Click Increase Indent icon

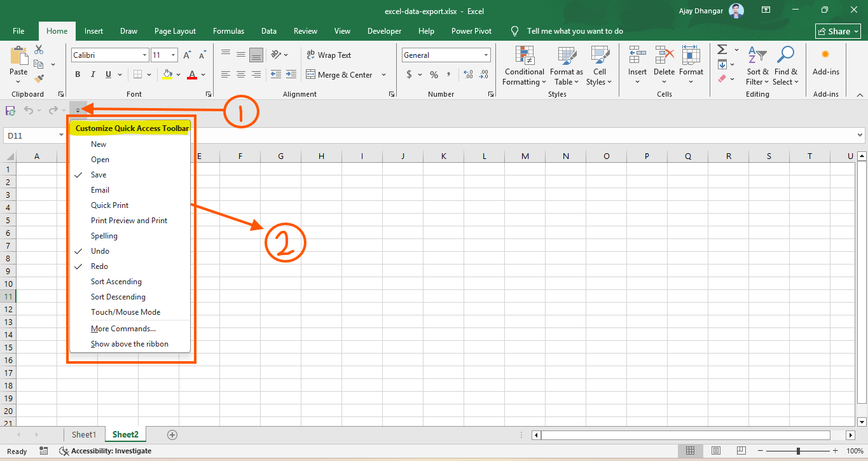click(x=291, y=74)
